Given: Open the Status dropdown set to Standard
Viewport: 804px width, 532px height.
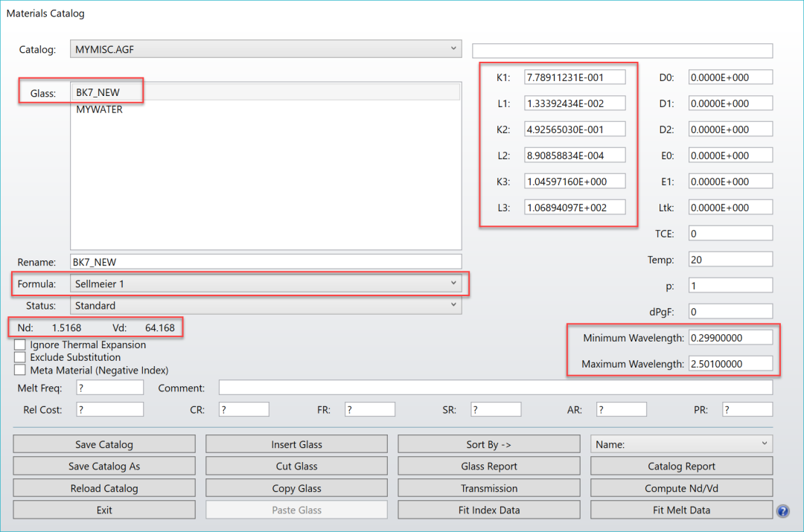Looking at the screenshot, I should pyautogui.click(x=266, y=306).
